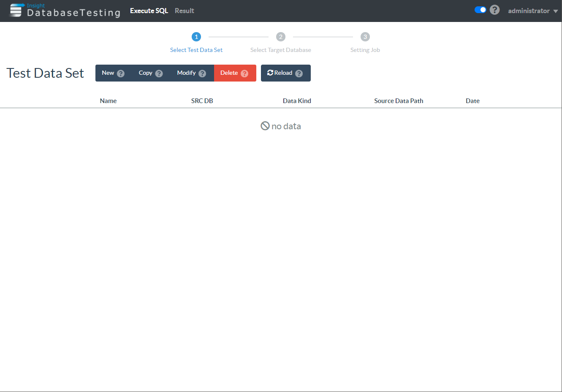Viewport: 562px width, 392px height.
Task: Click the help icon beside Modify
Action: click(202, 73)
